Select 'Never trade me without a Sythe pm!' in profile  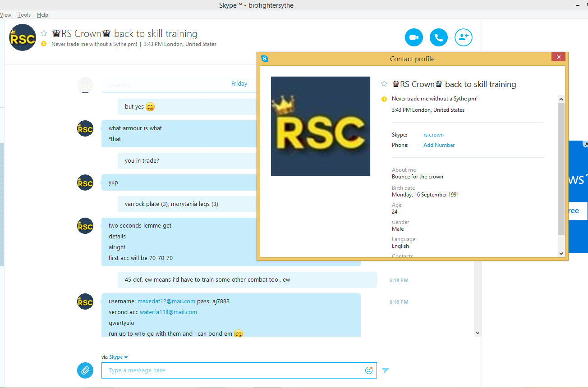click(x=435, y=99)
